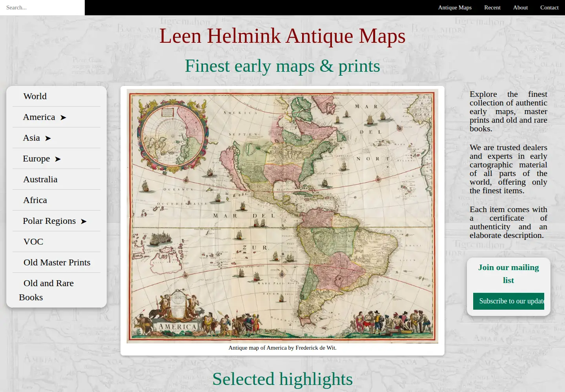This screenshot has width=565, height=392.
Task: Expand the Europe submenu arrow
Action: coord(58,159)
